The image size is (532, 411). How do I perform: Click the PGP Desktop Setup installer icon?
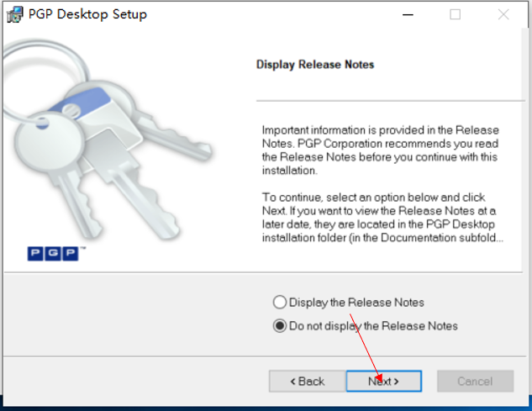click(x=15, y=14)
